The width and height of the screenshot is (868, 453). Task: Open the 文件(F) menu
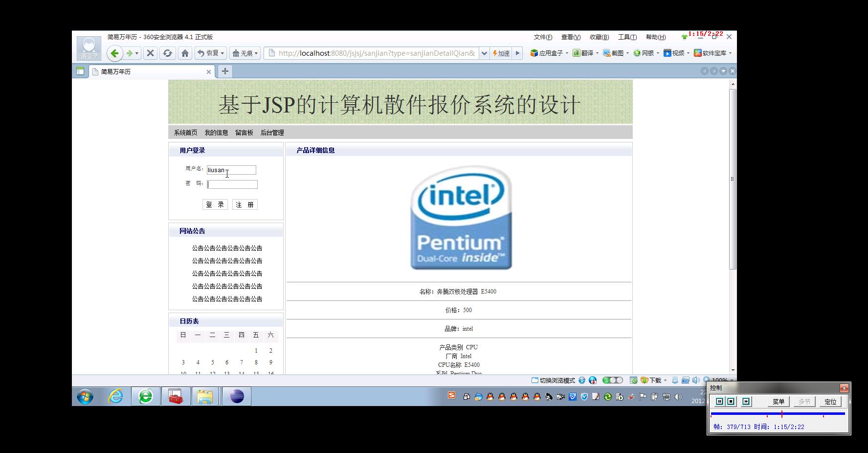543,37
